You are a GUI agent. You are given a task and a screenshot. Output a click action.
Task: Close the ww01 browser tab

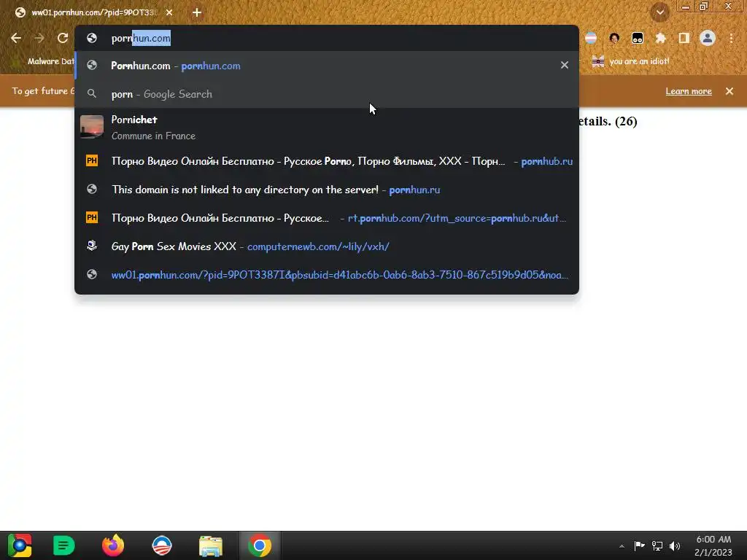coord(169,12)
